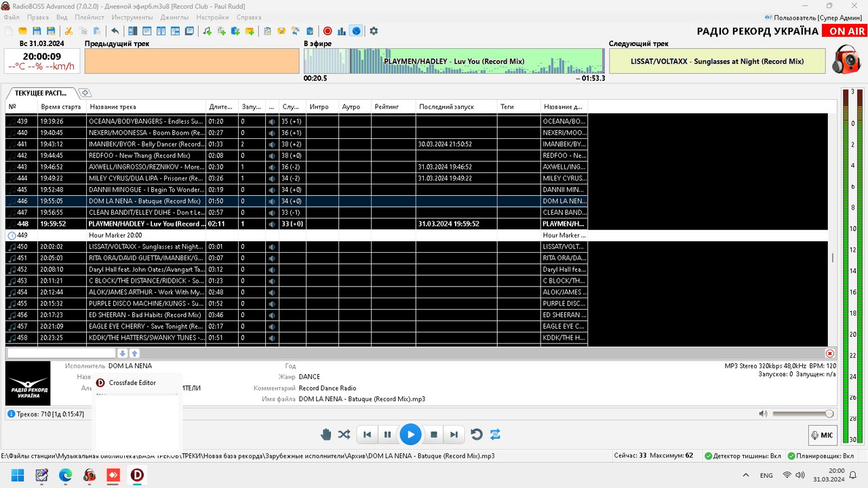Toggle the blue repeat playlist mode icon
The width and height of the screenshot is (868, 488).
tap(495, 434)
